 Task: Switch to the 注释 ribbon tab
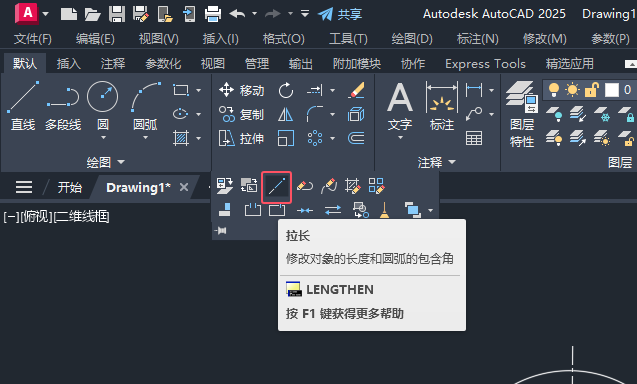113,63
